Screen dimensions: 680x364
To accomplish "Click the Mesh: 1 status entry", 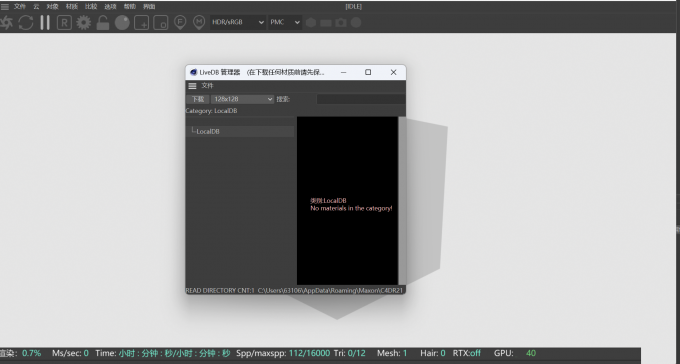I will [x=392, y=353].
